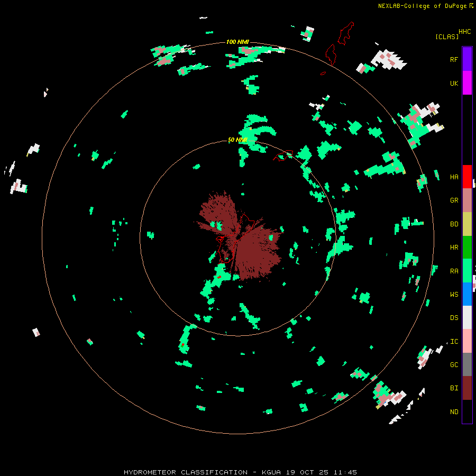Click the RF purple legend swatch
Image resolution: width=476 pixels, height=476 pixels.
(467, 59)
